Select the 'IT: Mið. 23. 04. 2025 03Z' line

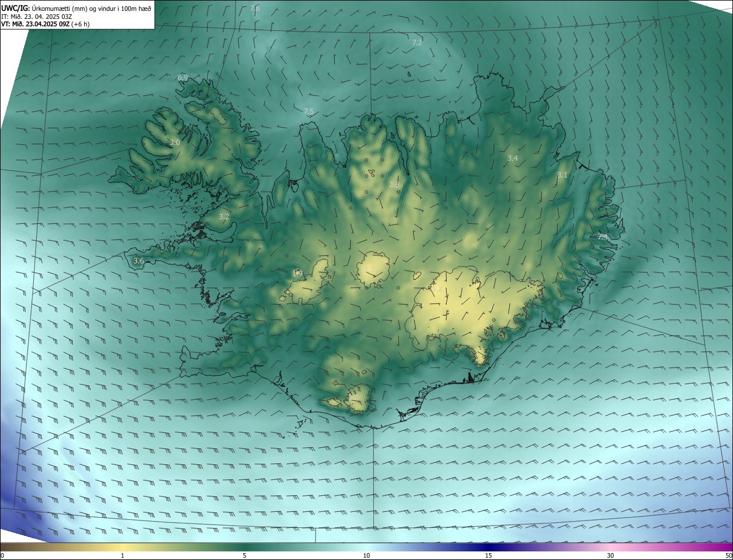[36, 17]
